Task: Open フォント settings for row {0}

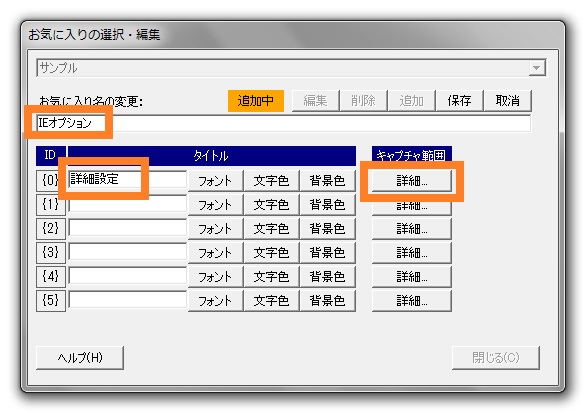Action: tap(215, 181)
